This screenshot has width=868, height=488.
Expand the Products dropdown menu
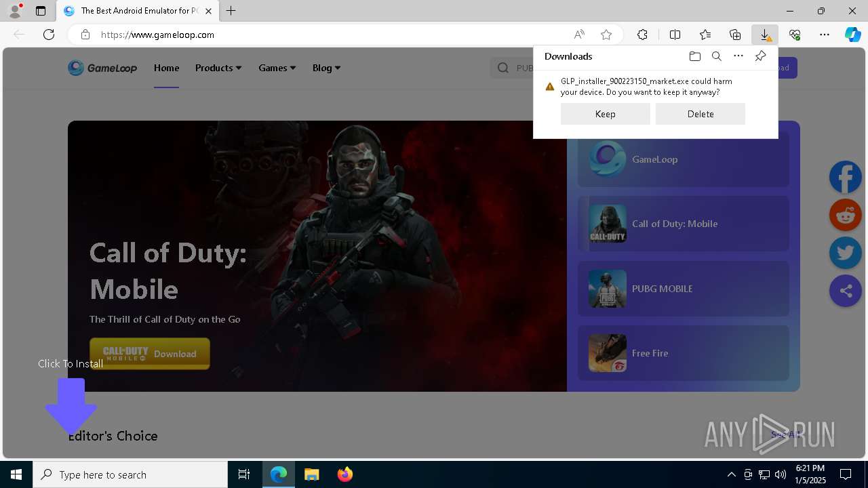click(x=218, y=68)
